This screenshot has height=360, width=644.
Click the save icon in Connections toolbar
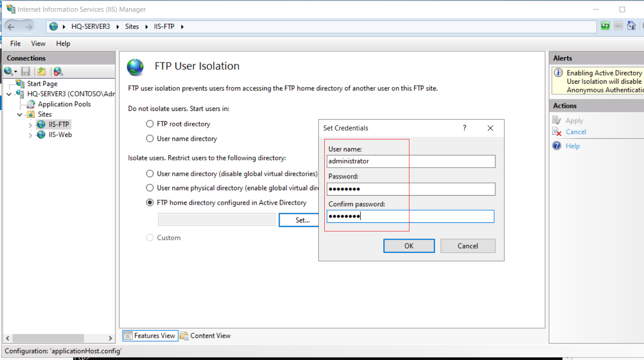click(x=26, y=72)
